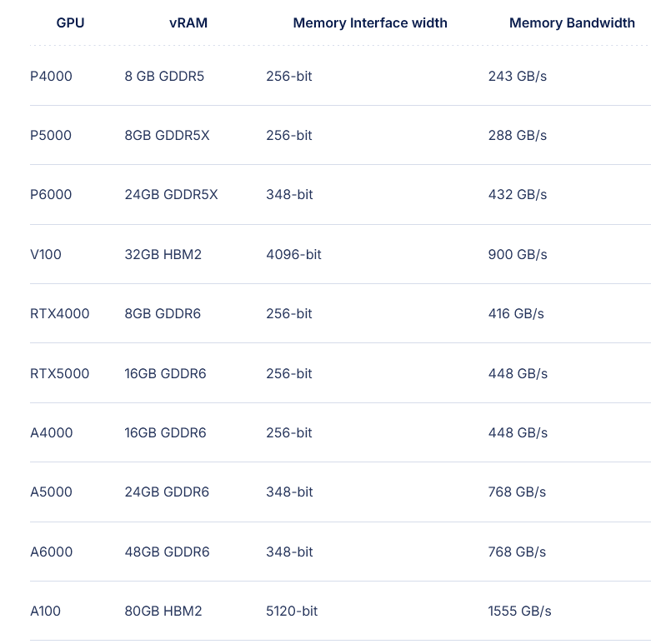The image size is (651, 644).
Task: Click the Memory Interface width header
Action: 370,22
